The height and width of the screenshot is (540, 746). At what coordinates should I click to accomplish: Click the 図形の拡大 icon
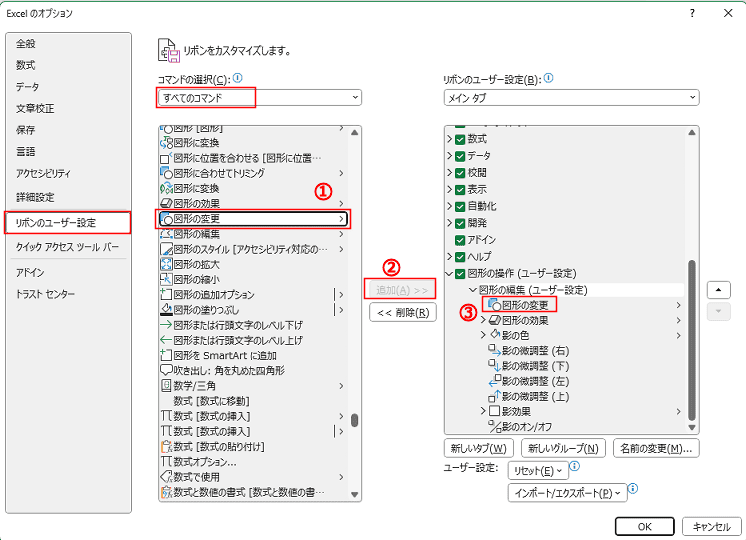pos(166,265)
